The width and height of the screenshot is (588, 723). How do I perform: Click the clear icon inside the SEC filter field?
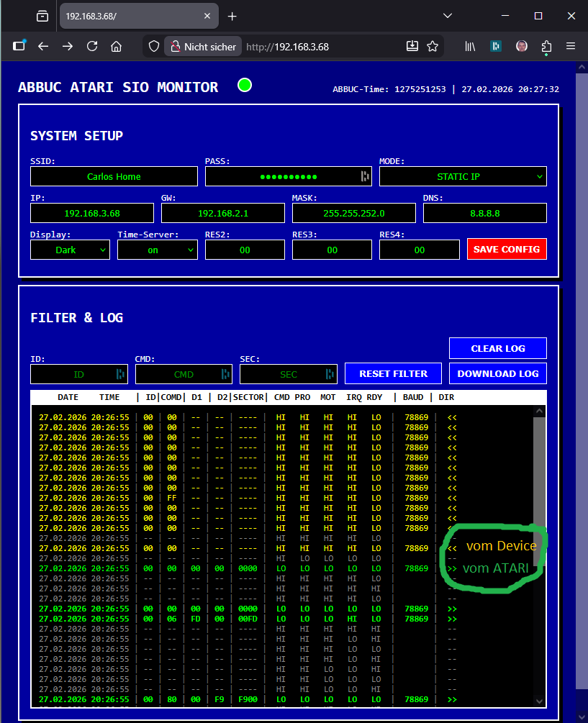[x=329, y=374]
